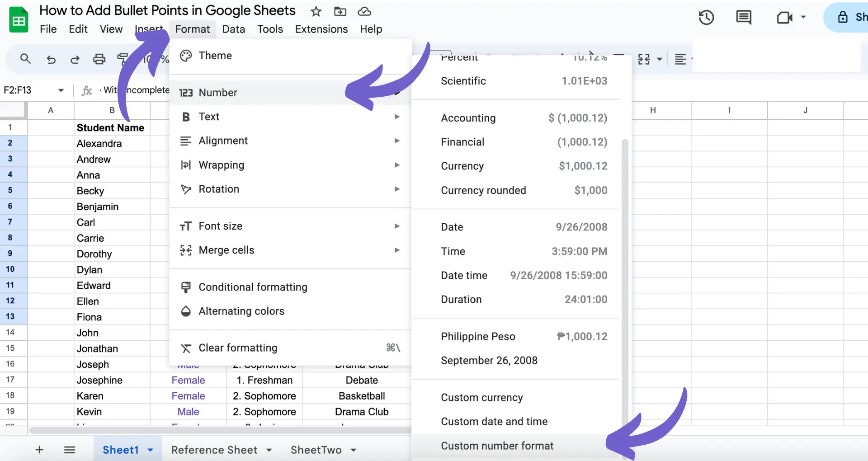Open the comments panel icon
Image resolution: width=868 pixels, height=461 pixels.
pos(744,18)
